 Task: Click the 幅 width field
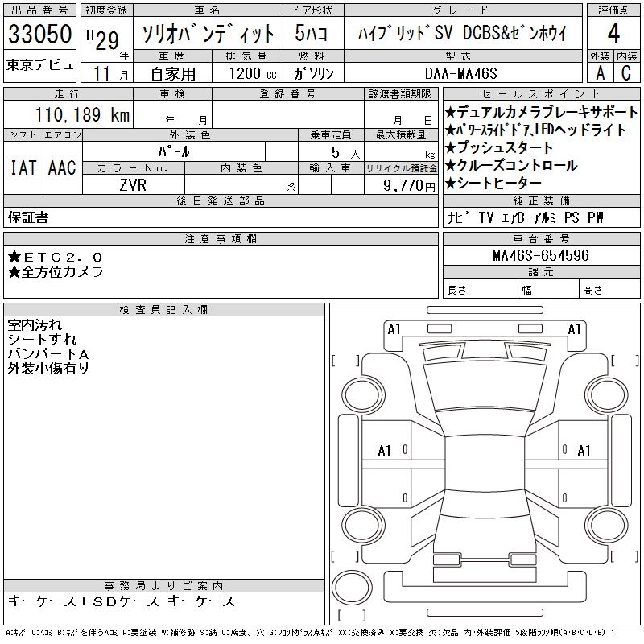pos(548,290)
